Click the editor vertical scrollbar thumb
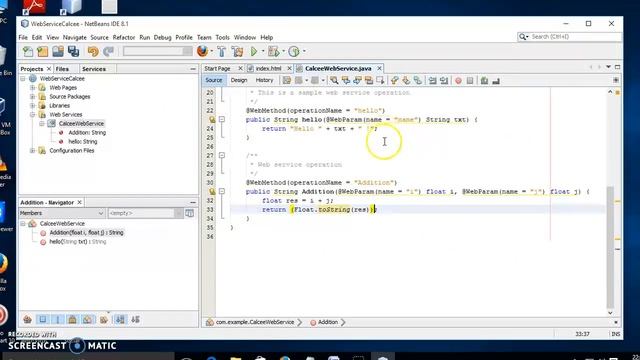 tap(610, 247)
